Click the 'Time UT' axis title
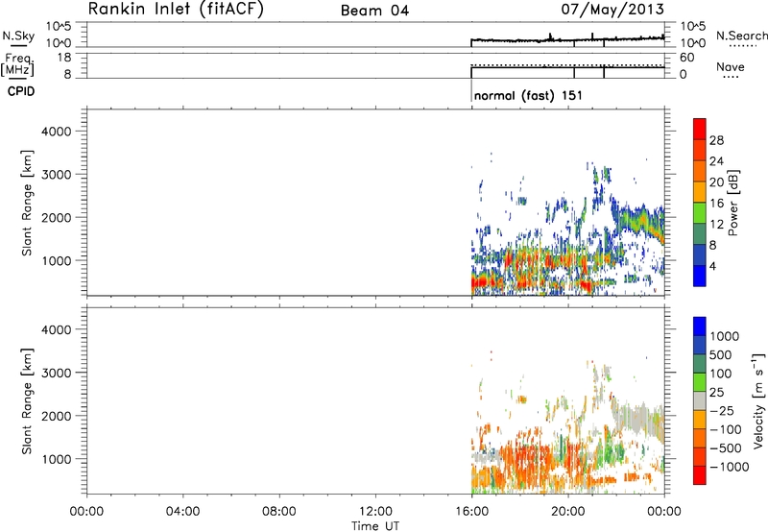Screen dimensions: 768x532 click(x=375, y=526)
